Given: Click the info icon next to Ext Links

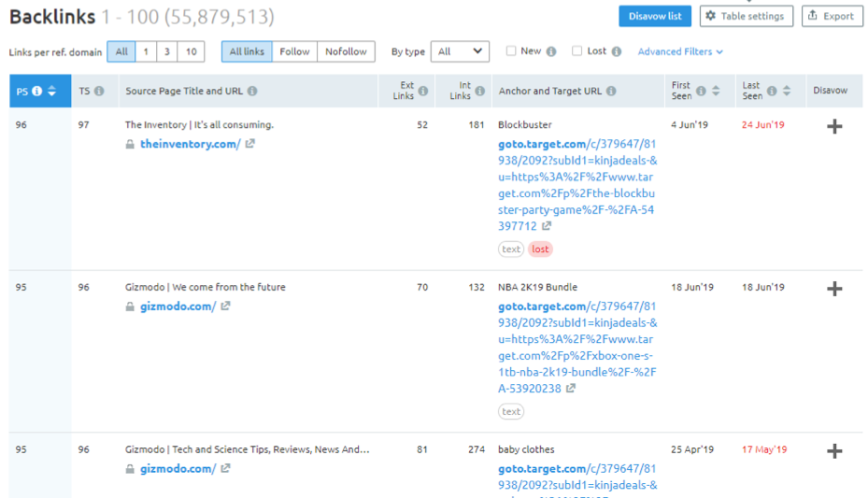Looking at the screenshot, I should click(423, 91).
